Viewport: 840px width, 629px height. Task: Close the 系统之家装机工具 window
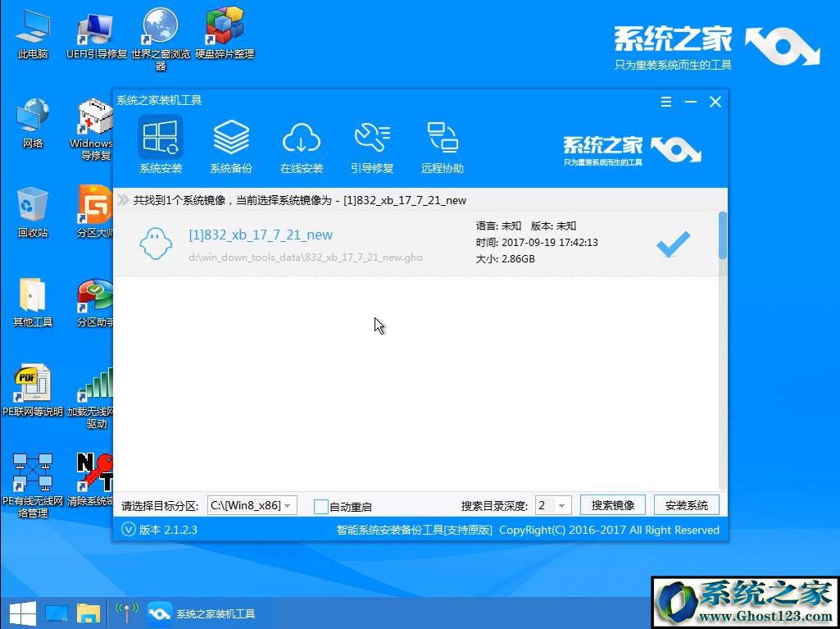715,102
